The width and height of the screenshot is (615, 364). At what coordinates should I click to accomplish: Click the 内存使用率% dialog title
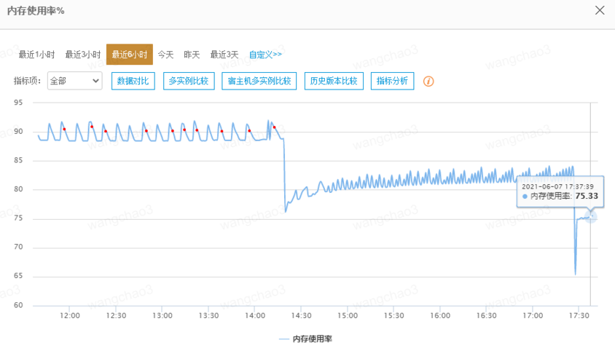pos(35,11)
